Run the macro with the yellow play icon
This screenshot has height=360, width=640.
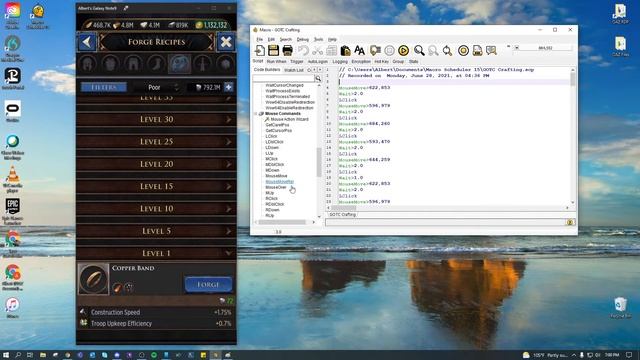[x=403, y=51]
